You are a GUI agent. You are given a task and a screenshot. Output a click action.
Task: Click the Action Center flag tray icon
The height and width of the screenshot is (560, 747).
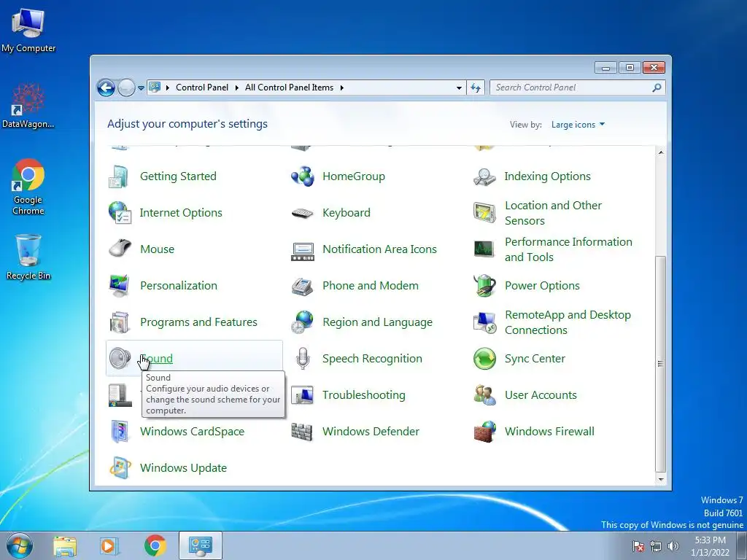click(638, 546)
